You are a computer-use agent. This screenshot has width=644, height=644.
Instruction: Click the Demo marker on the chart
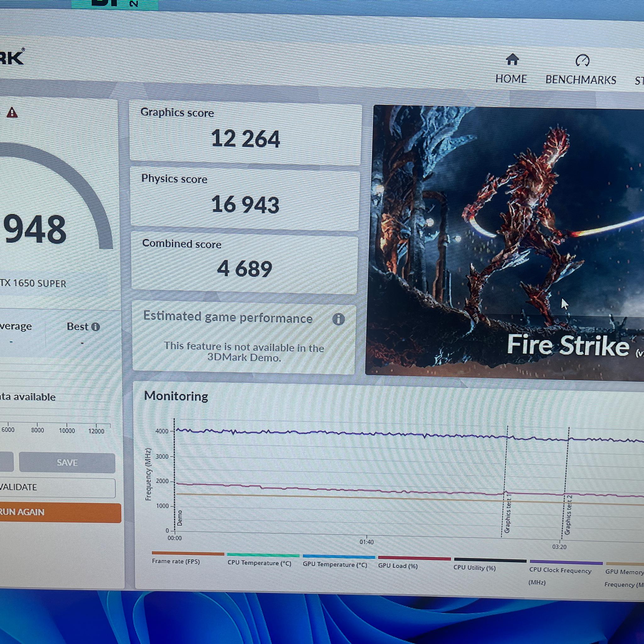point(179,518)
